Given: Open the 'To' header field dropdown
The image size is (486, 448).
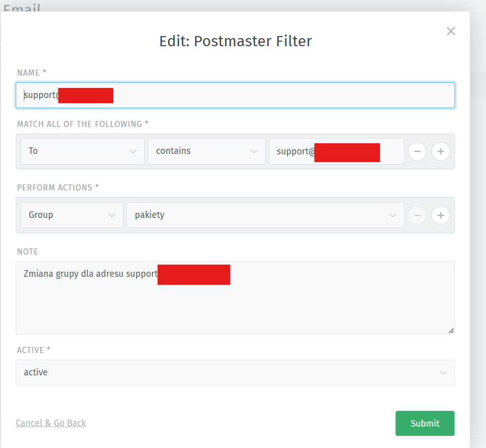Looking at the screenshot, I should coord(82,151).
